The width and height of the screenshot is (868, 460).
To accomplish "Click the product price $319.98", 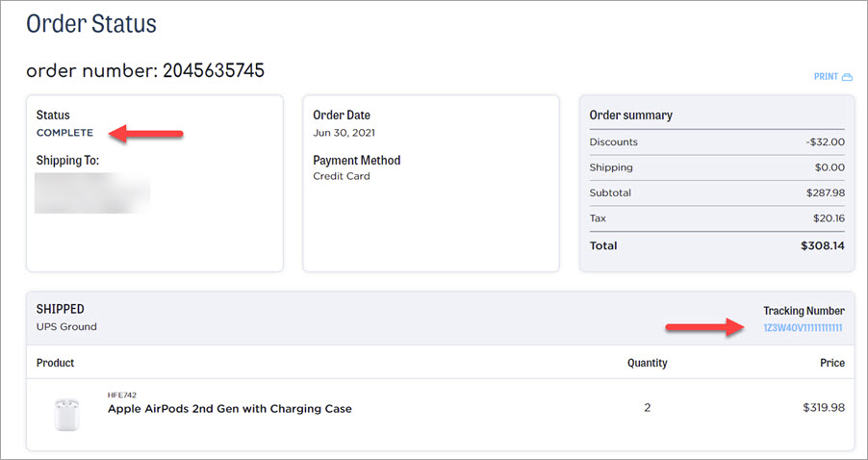I will pos(823,408).
